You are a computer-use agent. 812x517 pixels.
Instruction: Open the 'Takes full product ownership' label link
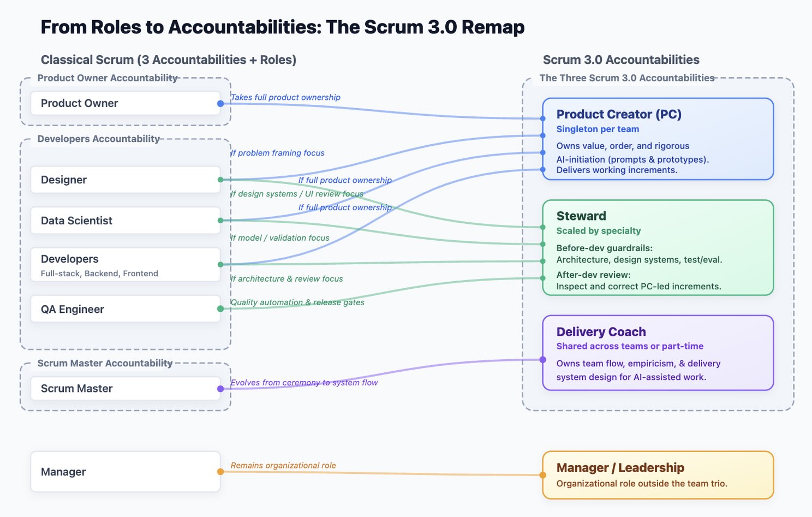[x=286, y=97]
